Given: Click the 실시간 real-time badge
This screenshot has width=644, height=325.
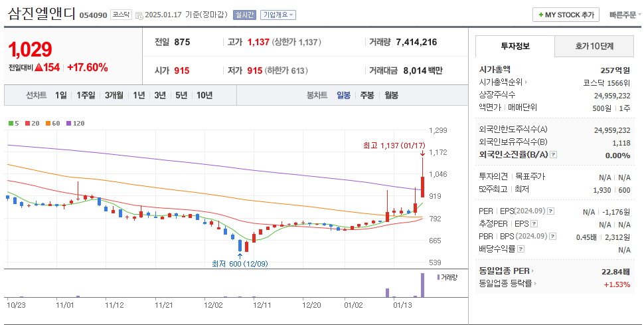Looking at the screenshot, I should (245, 15).
